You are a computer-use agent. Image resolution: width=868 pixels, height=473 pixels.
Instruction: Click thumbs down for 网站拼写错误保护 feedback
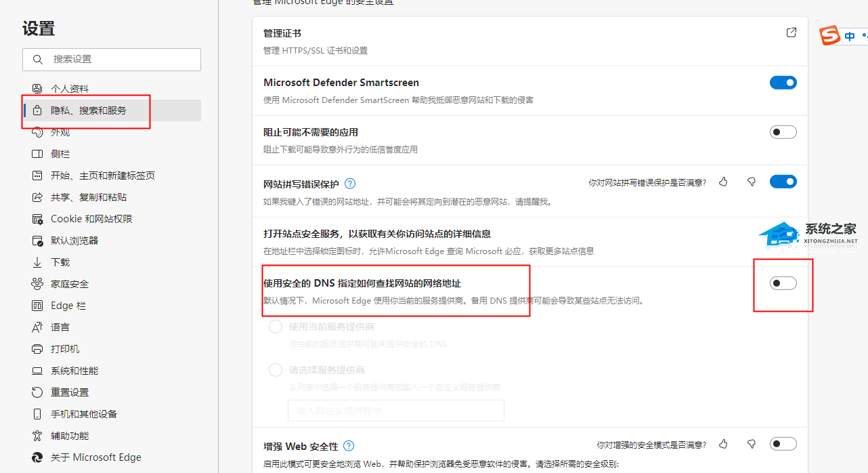tap(751, 182)
